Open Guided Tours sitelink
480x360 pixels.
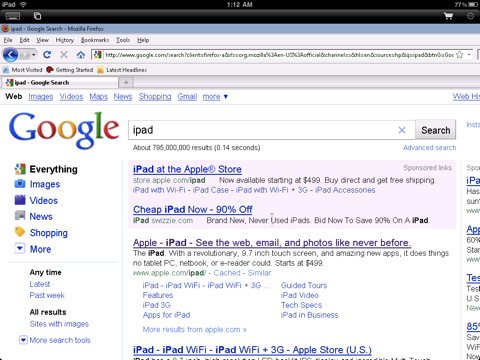(x=304, y=286)
